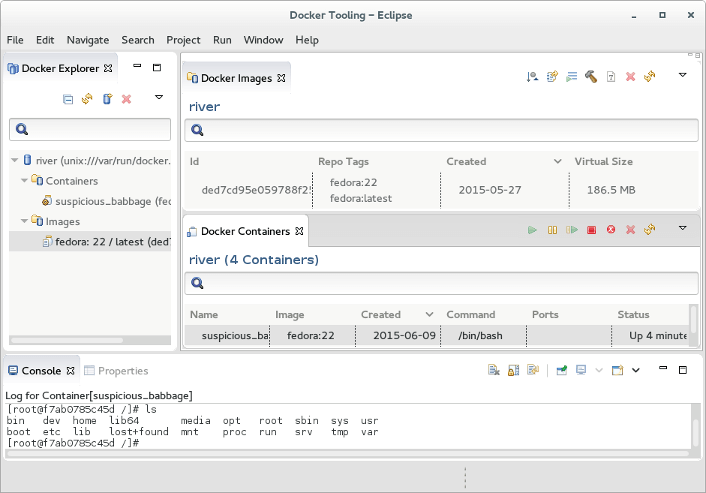Click sort arrow on images Created column
Screen dimensions: 706x493
(x=557, y=162)
